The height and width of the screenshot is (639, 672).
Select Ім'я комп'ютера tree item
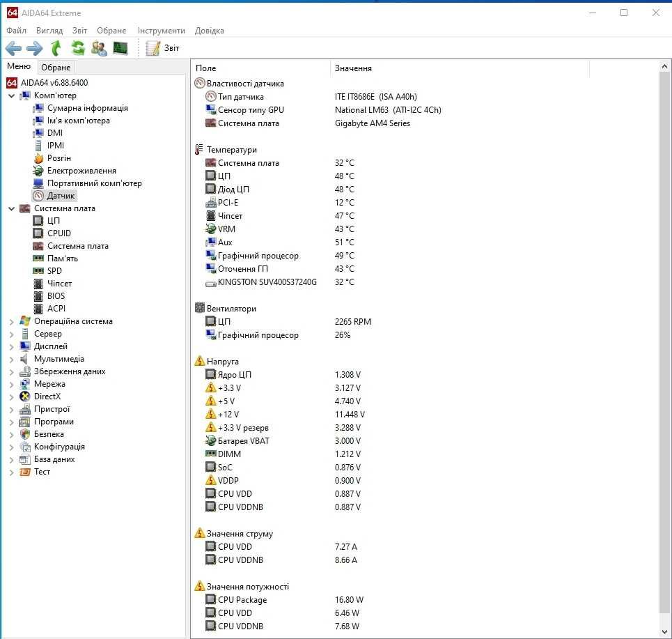click(79, 121)
